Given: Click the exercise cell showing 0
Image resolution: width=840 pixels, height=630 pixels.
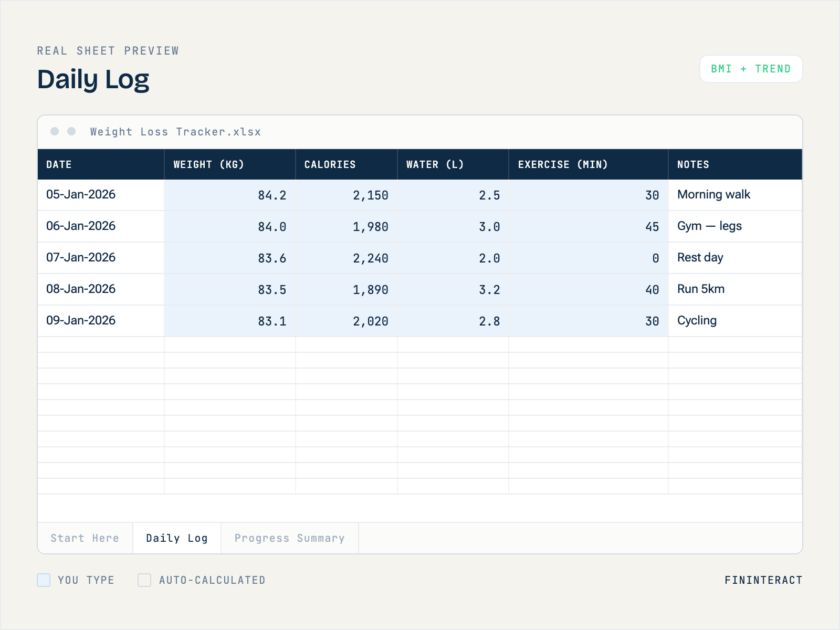Looking at the screenshot, I should click(x=589, y=258).
